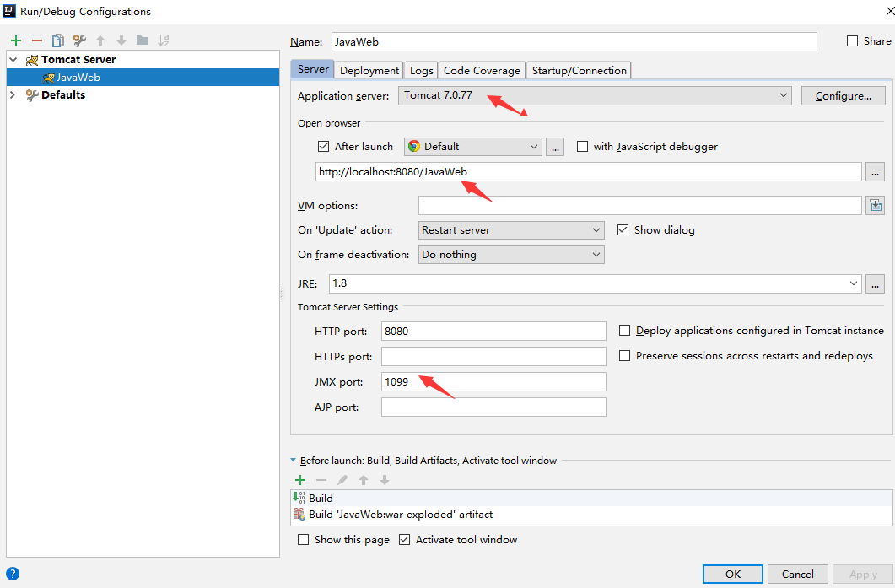The height and width of the screenshot is (588, 895).
Task: Select the Build entry in Before launch list
Action: click(591, 498)
